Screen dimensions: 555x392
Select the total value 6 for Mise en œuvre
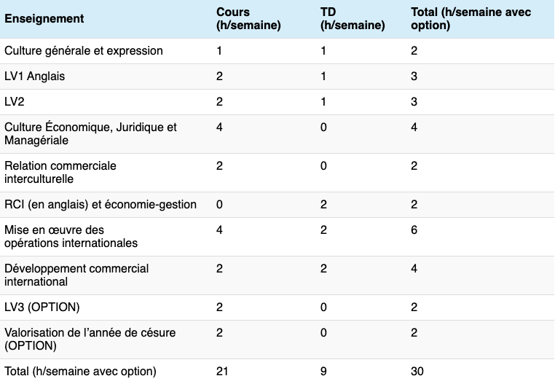point(414,230)
